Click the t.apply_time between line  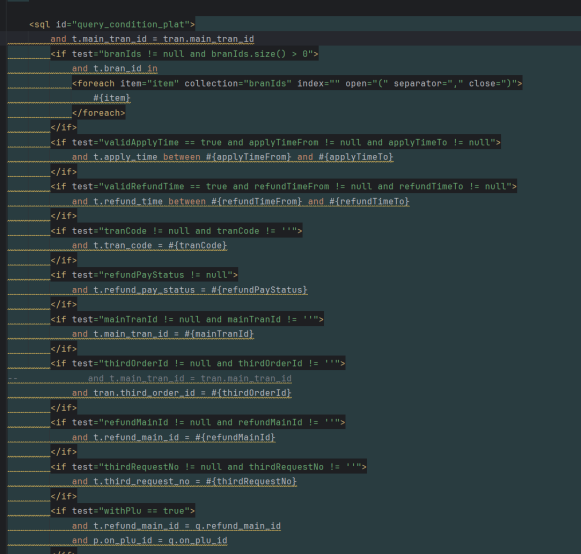[232, 157]
